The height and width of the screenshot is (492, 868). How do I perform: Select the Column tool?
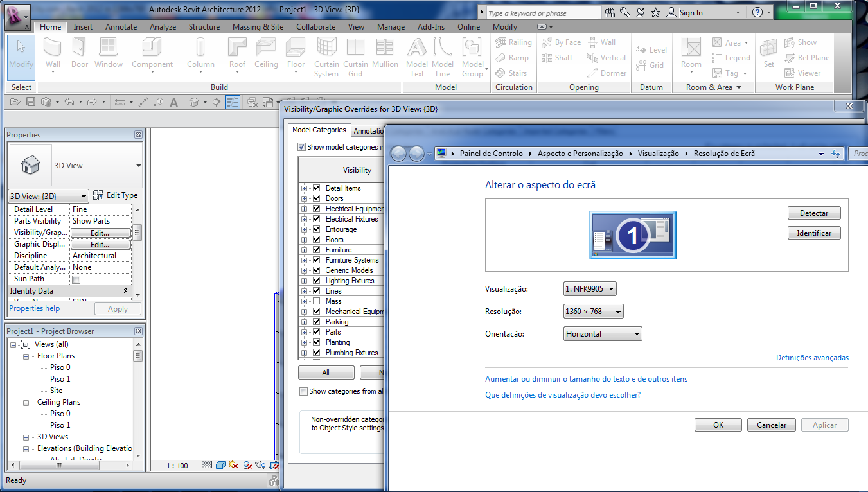coord(200,53)
